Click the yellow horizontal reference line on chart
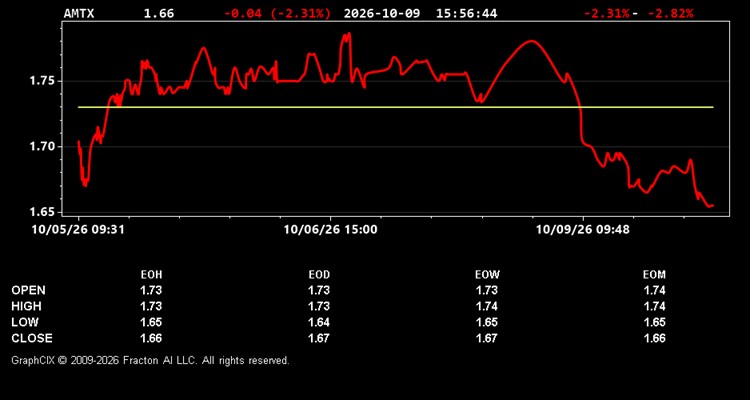This screenshot has width=750, height=400. pos(396,107)
